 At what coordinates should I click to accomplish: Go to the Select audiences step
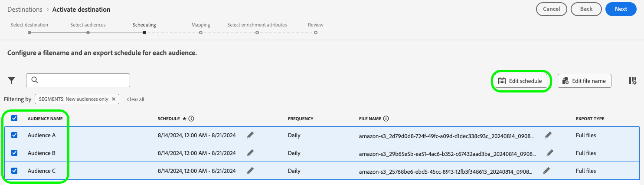pos(88,32)
